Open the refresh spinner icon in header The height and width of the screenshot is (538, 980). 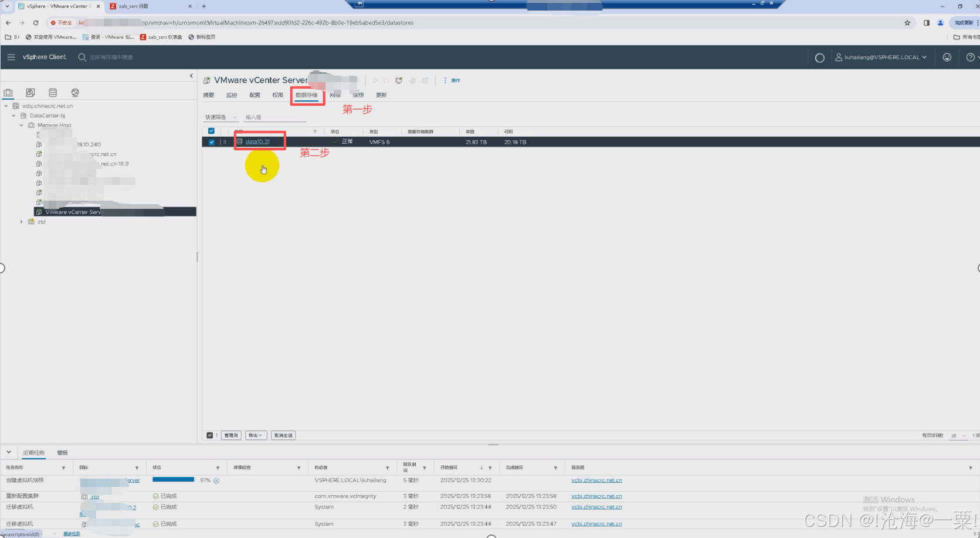click(x=820, y=57)
